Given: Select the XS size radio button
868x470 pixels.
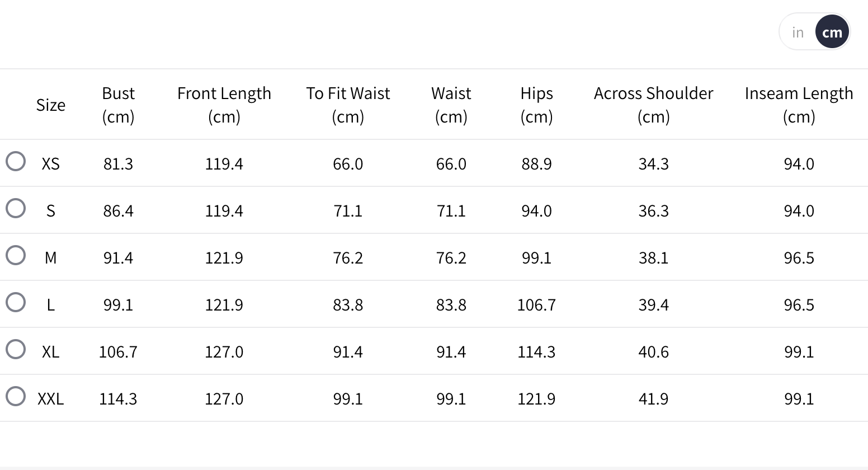Looking at the screenshot, I should (x=16, y=161).
